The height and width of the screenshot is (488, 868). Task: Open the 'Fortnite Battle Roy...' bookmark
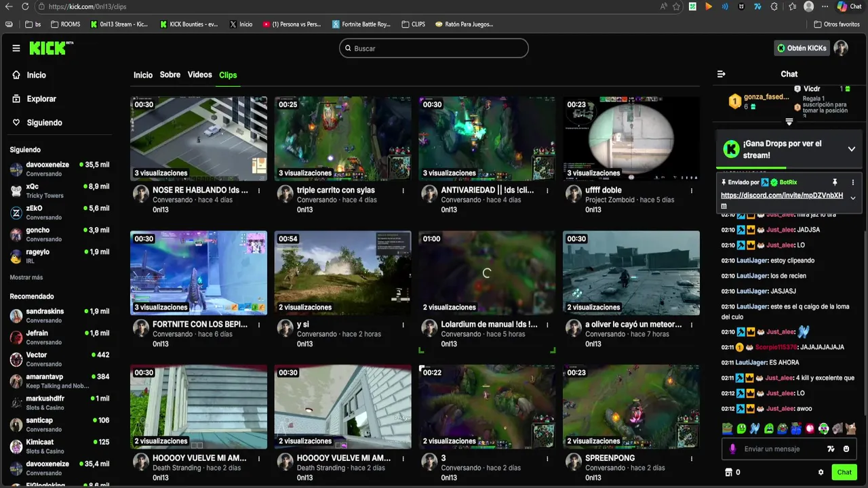pyautogui.click(x=361, y=24)
